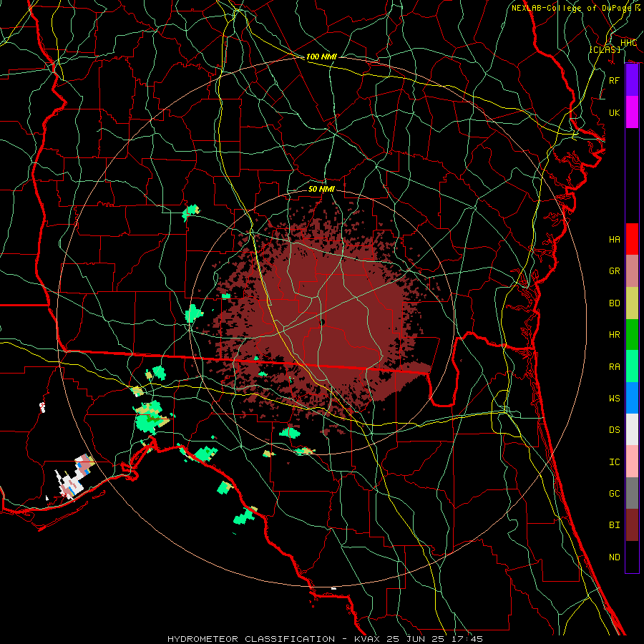Pick the light green RA legend swatch
The width and height of the screenshot is (644, 644).
pyautogui.click(x=632, y=366)
